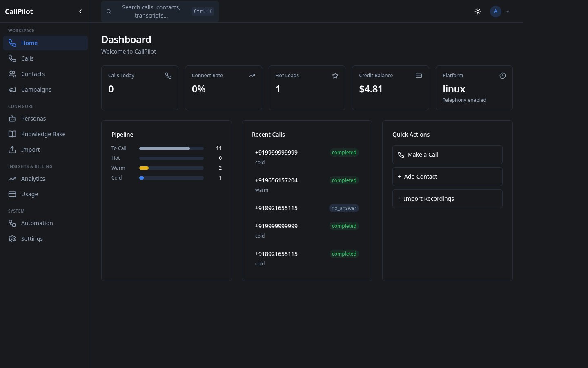This screenshot has height=368, width=588.
Task: Click the Hot pipeline row label
Action: coord(116,158)
